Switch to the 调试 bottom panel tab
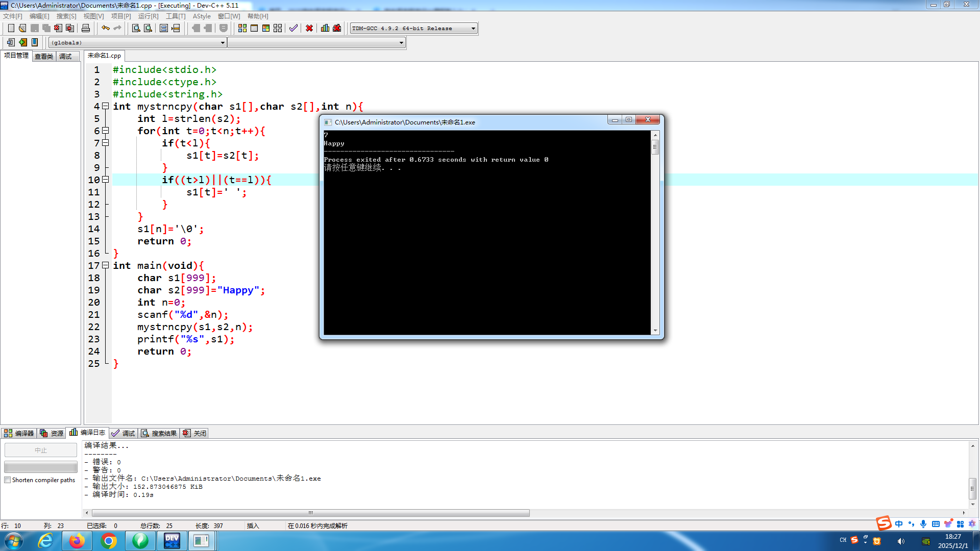 [x=124, y=433]
